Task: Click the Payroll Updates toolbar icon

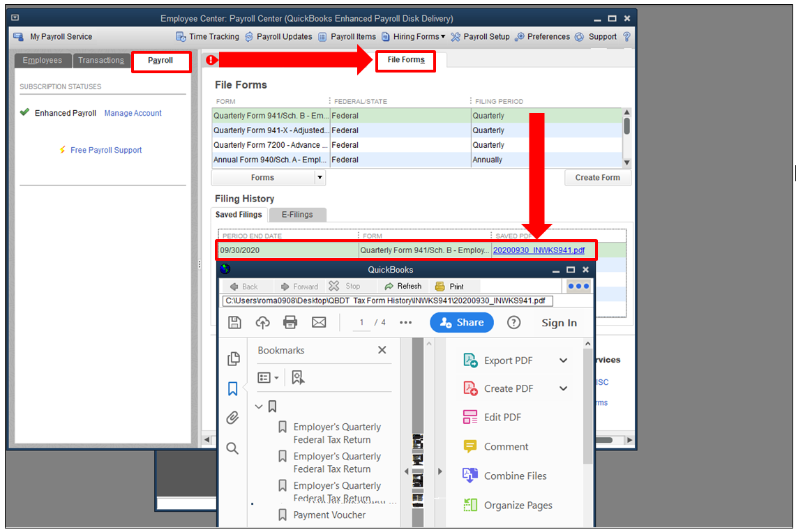Action: click(249, 36)
